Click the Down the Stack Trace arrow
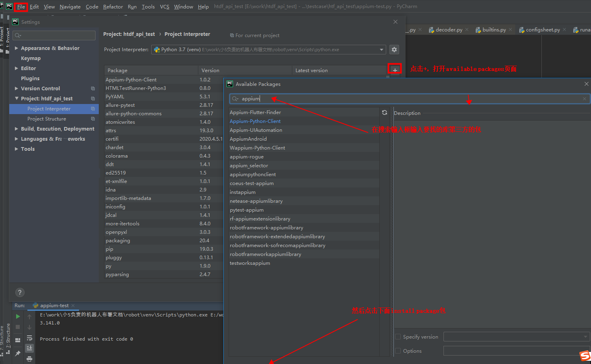 pos(29,327)
